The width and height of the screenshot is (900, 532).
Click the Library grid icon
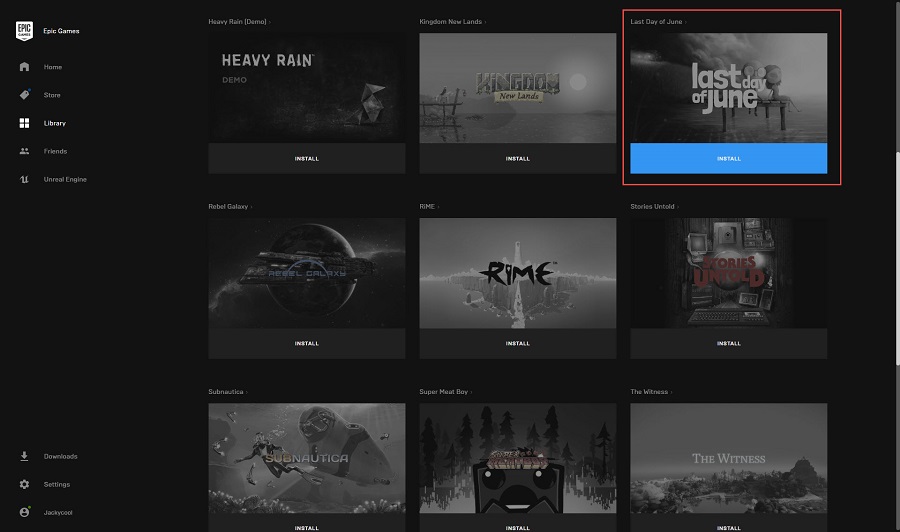pos(24,123)
